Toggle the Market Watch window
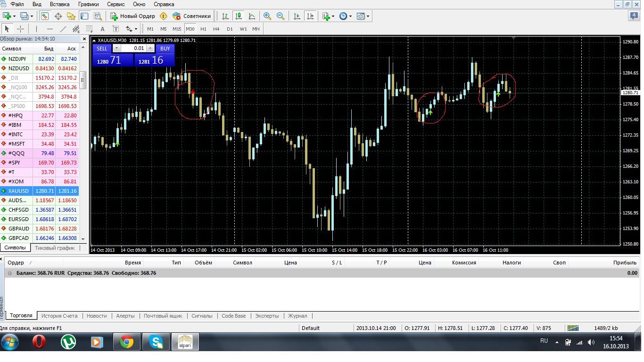The width and height of the screenshot is (644, 362). coord(45,16)
